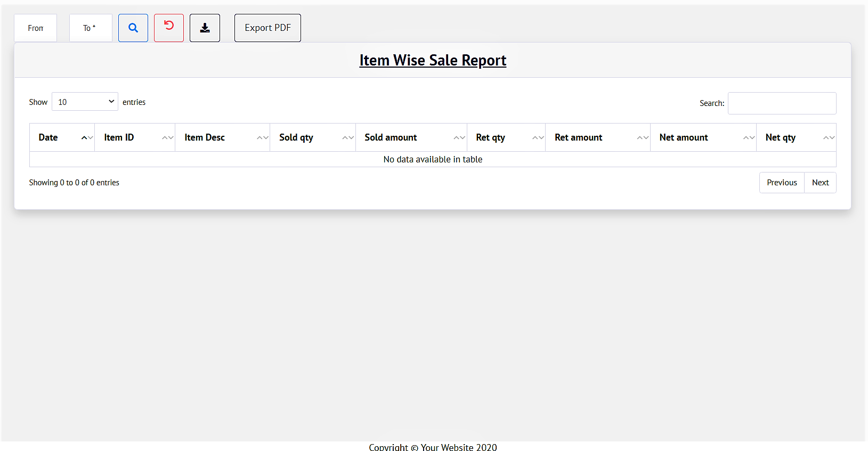Sort table by Date column
This screenshot has height=451, width=868.
(x=62, y=137)
